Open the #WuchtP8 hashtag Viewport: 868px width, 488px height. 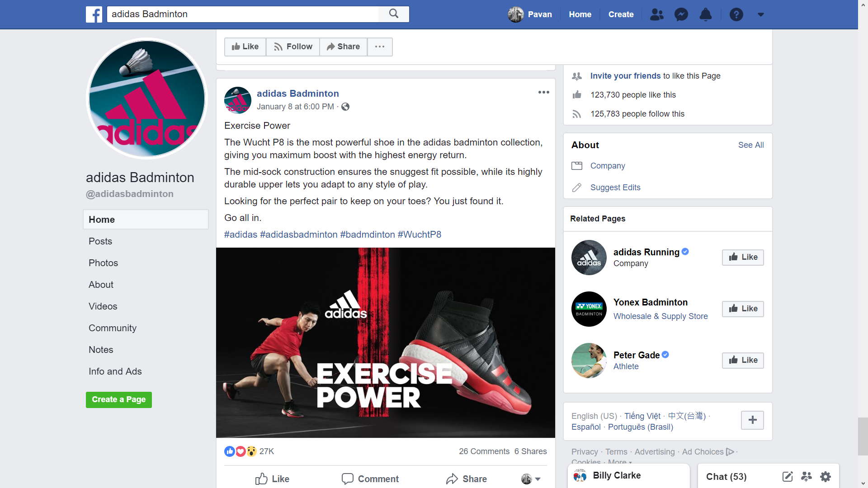tap(419, 235)
